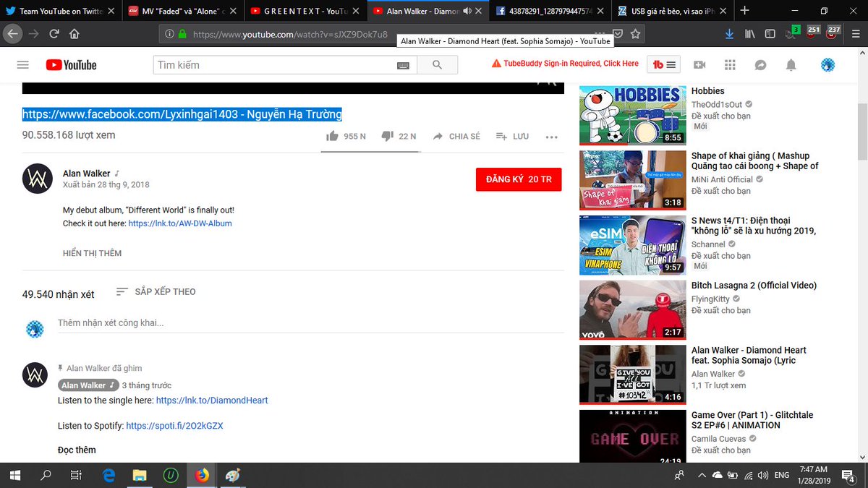Viewport: 868px width, 488px height.
Task: Open the Firefox downloads panel
Action: 730,34
